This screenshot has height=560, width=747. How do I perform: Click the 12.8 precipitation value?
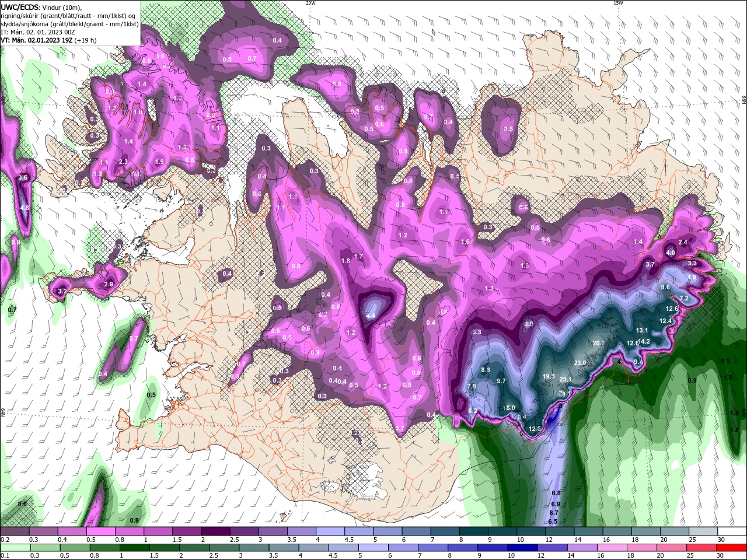click(x=535, y=429)
